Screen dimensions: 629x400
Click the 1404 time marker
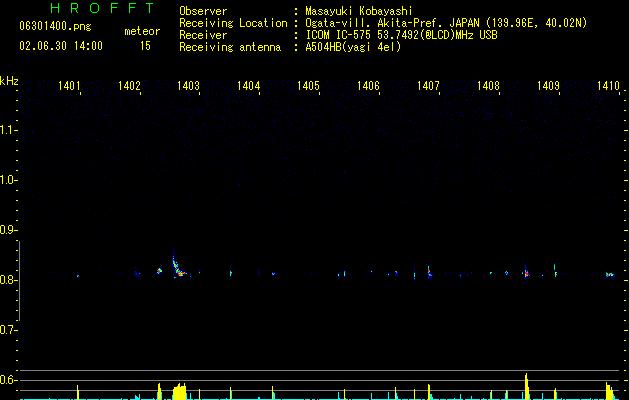(x=249, y=86)
